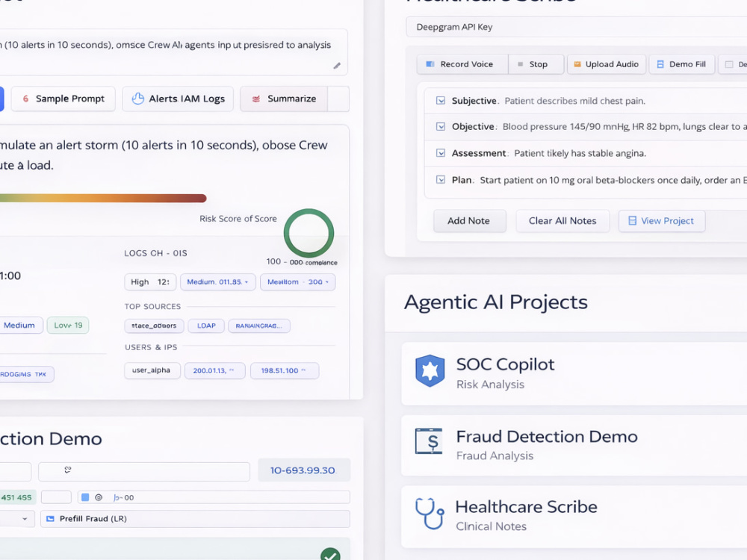This screenshot has height=560, width=747.
Task: Select the High 12 severity chip
Action: [150, 282]
